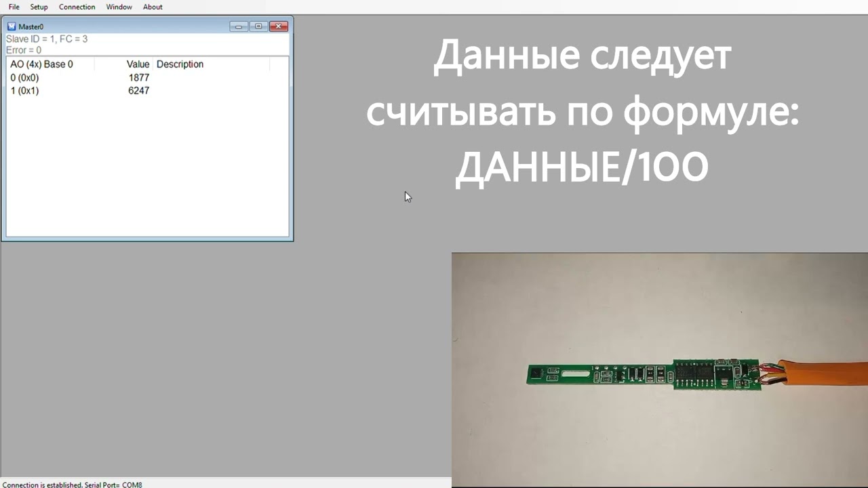The height and width of the screenshot is (488, 868).
Task: Click the 'Error = 0' status text
Action: [24, 50]
